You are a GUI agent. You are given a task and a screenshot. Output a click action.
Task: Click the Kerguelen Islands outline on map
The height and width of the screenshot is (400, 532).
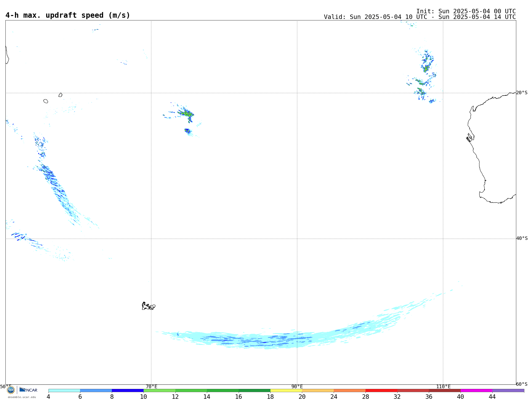149,306
